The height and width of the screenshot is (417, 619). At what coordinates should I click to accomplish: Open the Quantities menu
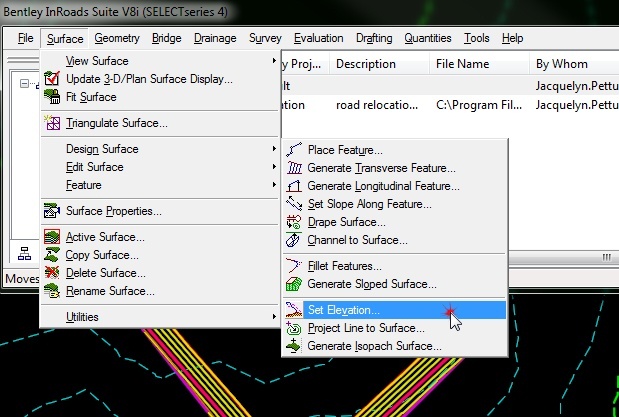tap(428, 38)
